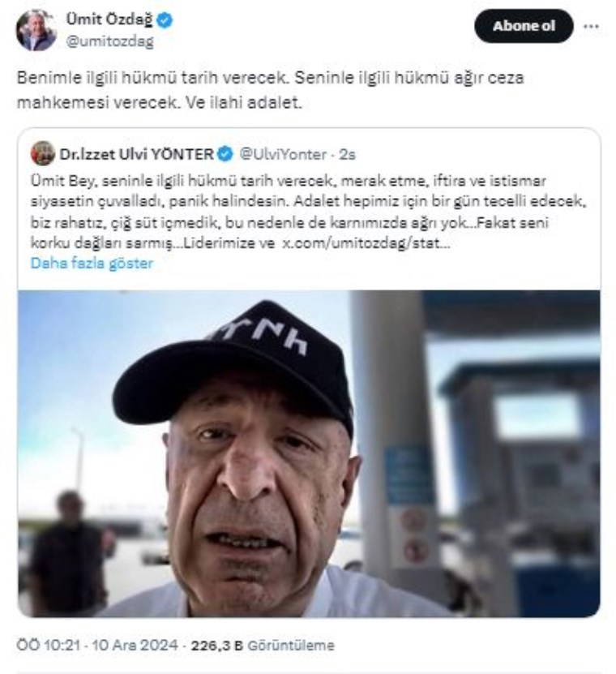Open the quoted post's photo

click(309, 453)
